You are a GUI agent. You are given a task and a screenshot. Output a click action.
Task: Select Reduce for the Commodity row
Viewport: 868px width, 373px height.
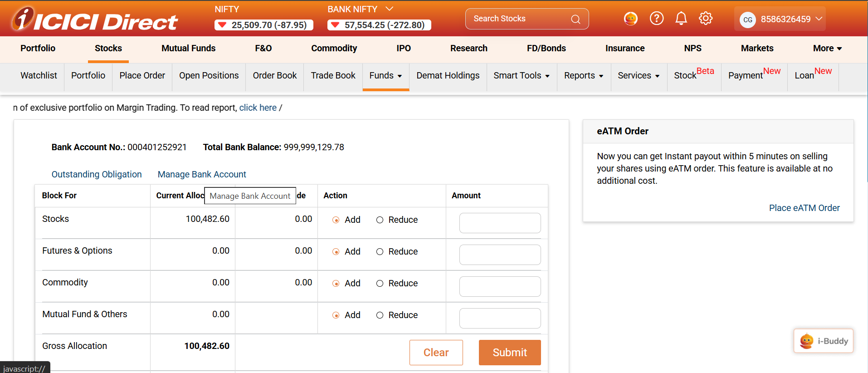(x=380, y=284)
